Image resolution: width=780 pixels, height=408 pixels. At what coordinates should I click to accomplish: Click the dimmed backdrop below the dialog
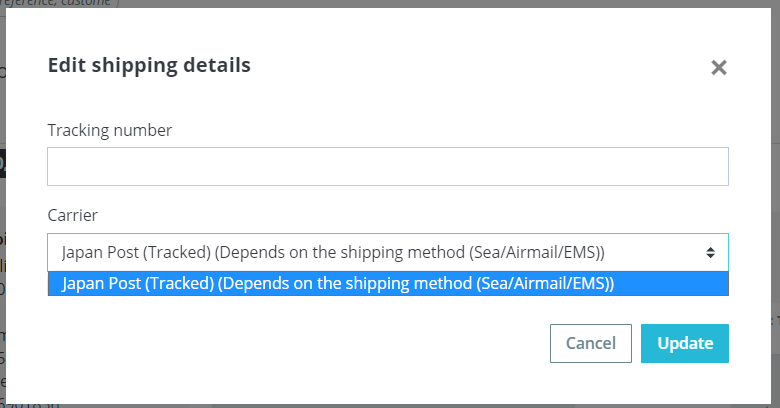click(x=390, y=406)
